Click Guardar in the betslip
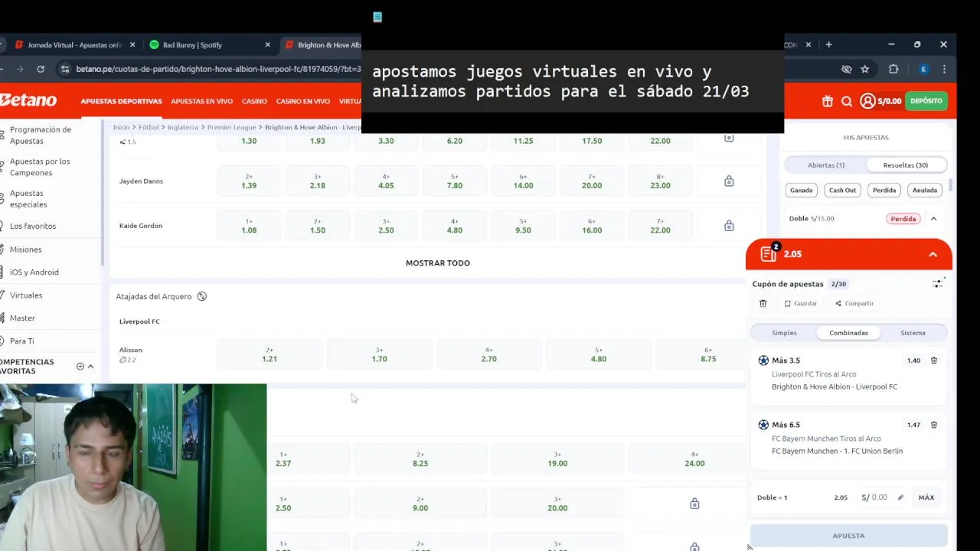This screenshot has height=551, width=980. 800,304
